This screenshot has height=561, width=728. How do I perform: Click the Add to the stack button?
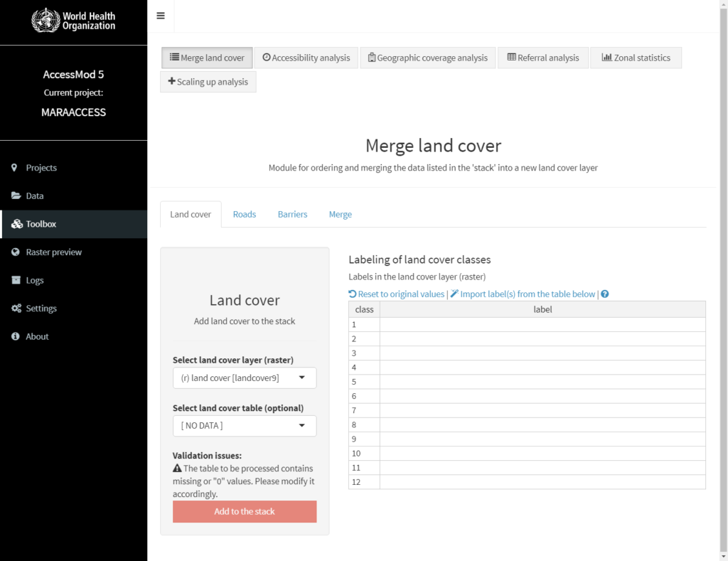tap(245, 511)
